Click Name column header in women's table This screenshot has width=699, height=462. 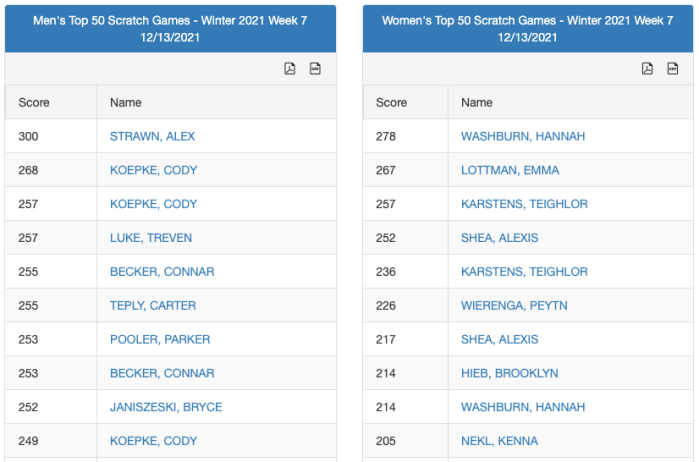pos(477,103)
